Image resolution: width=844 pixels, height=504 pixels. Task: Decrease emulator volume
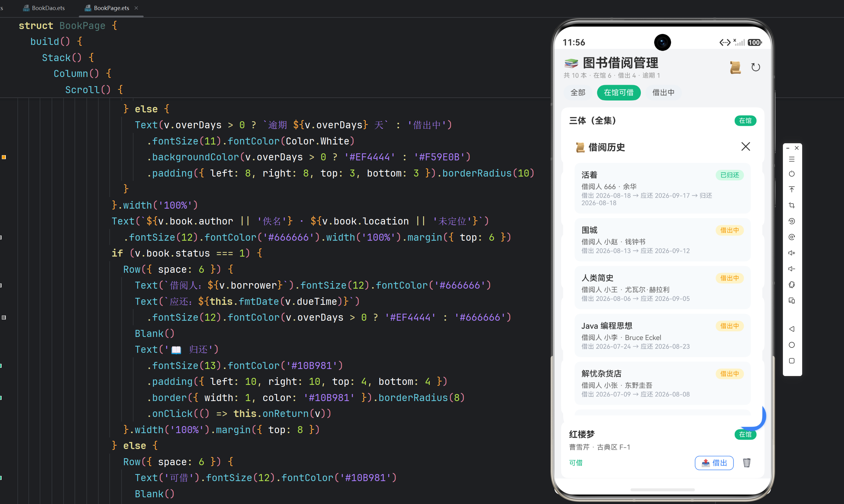[x=792, y=269]
